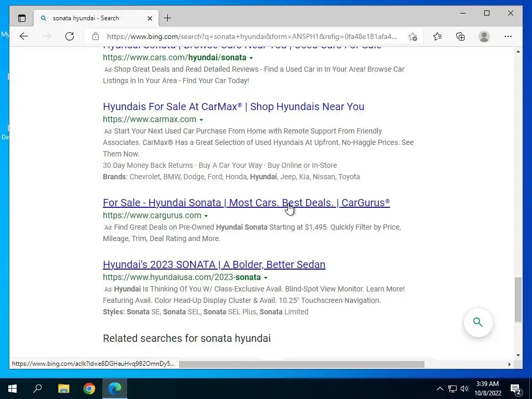532x399 pixels.
Task: Click 'Related searches for sonata hyundai' heading
Action: [187, 338]
